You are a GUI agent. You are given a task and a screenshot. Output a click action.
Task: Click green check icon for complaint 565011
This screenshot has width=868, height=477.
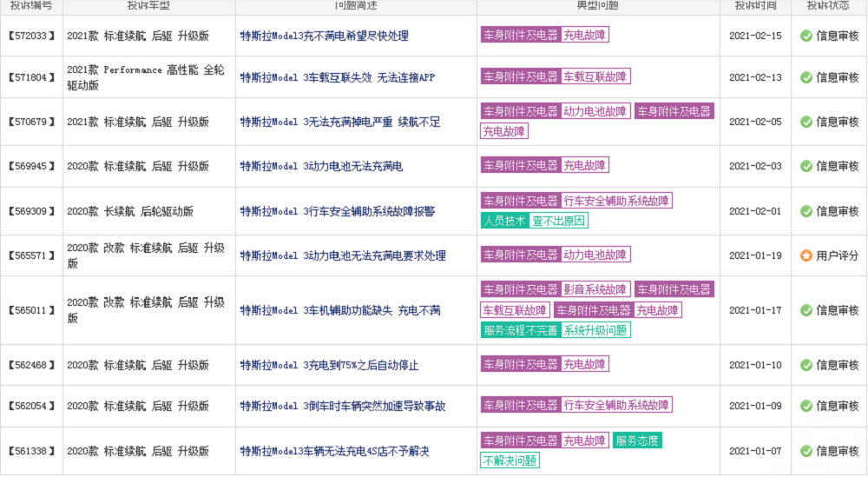(x=806, y=310)
